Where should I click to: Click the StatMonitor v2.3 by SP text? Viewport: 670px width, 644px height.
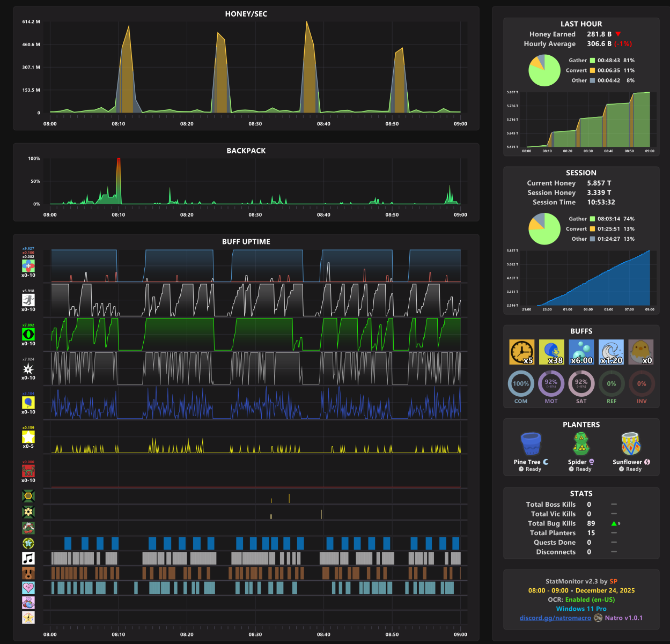click(581, 581)
